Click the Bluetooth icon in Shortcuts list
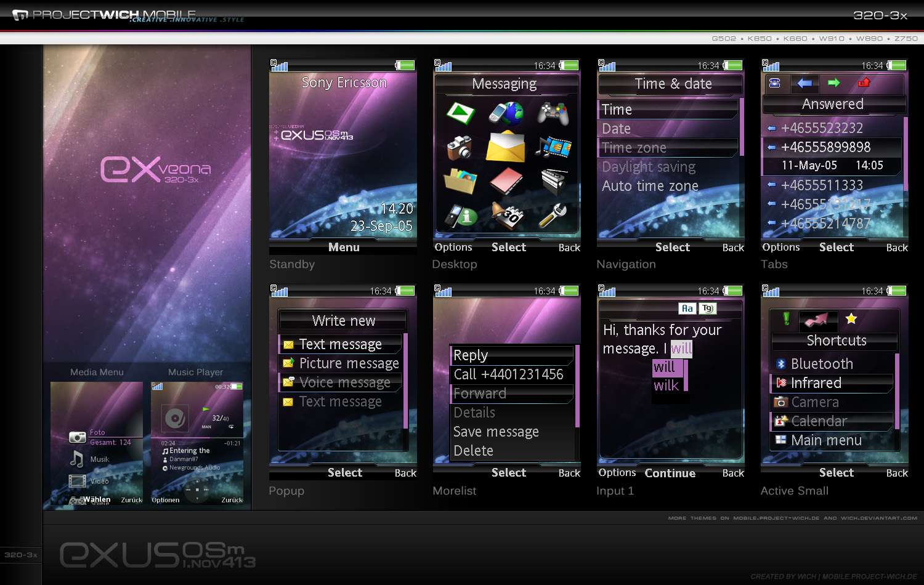Image resolution: width=924 pixels, height=585 pixels. tap(780, 364)
